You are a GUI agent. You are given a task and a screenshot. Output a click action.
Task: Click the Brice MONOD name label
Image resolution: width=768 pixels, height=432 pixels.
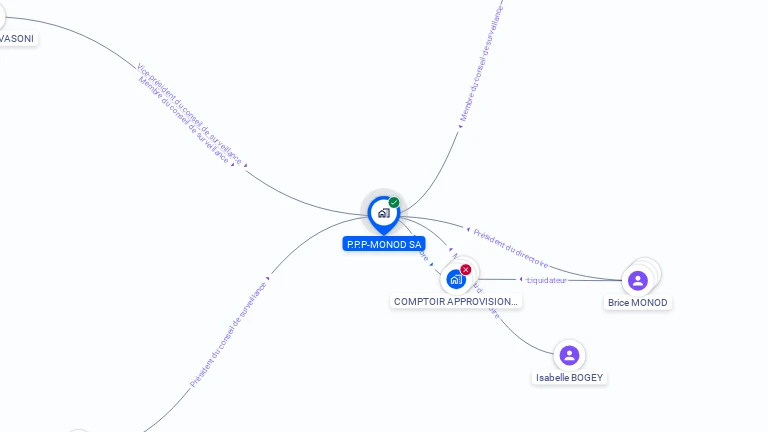click(638, 303)
